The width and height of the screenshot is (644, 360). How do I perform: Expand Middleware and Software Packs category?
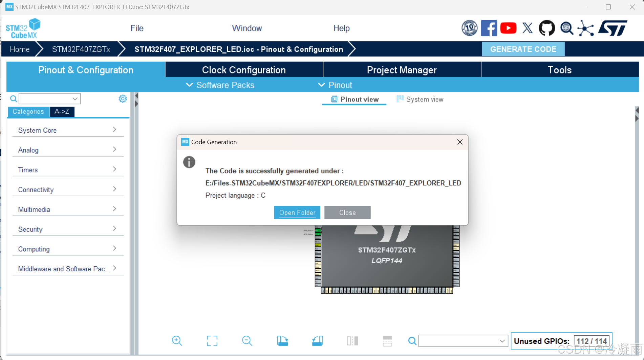coord(68,269)
